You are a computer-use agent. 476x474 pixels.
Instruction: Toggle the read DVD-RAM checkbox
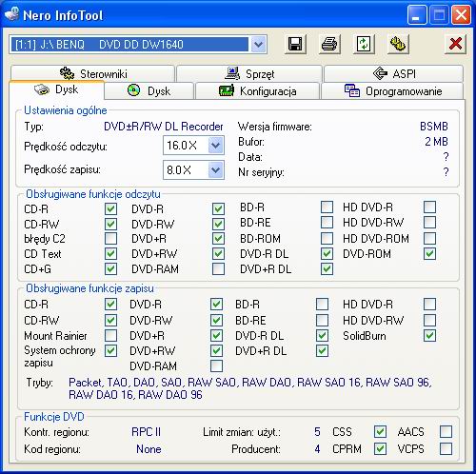point(218,268)
